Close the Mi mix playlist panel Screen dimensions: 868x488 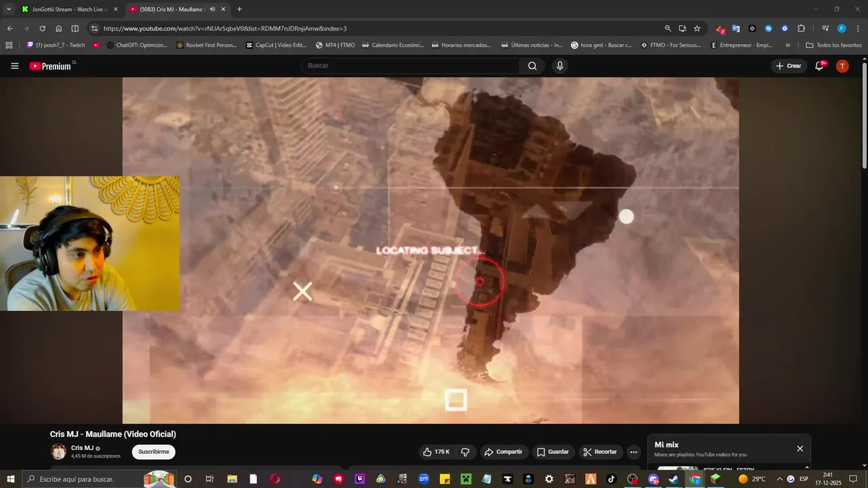click(800, 449)
